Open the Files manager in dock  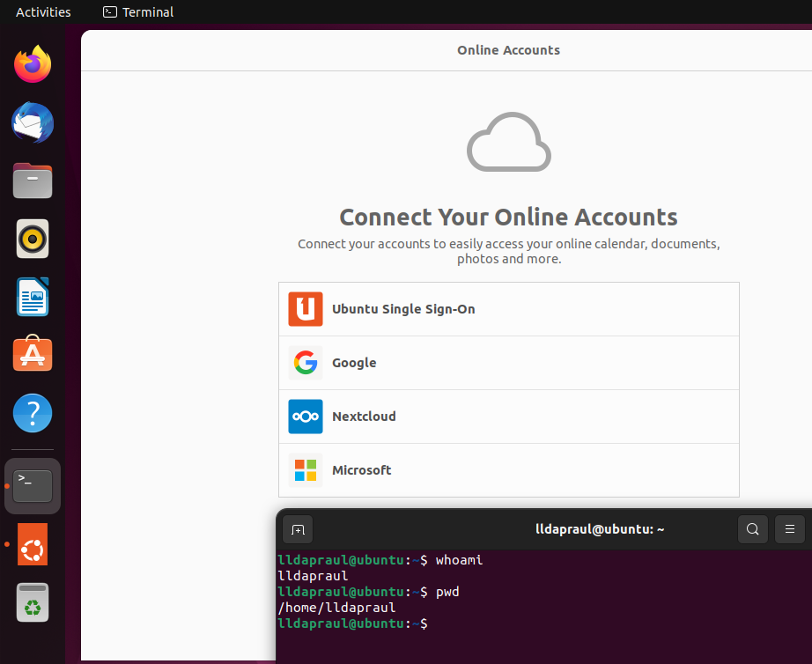click(33, 181)
